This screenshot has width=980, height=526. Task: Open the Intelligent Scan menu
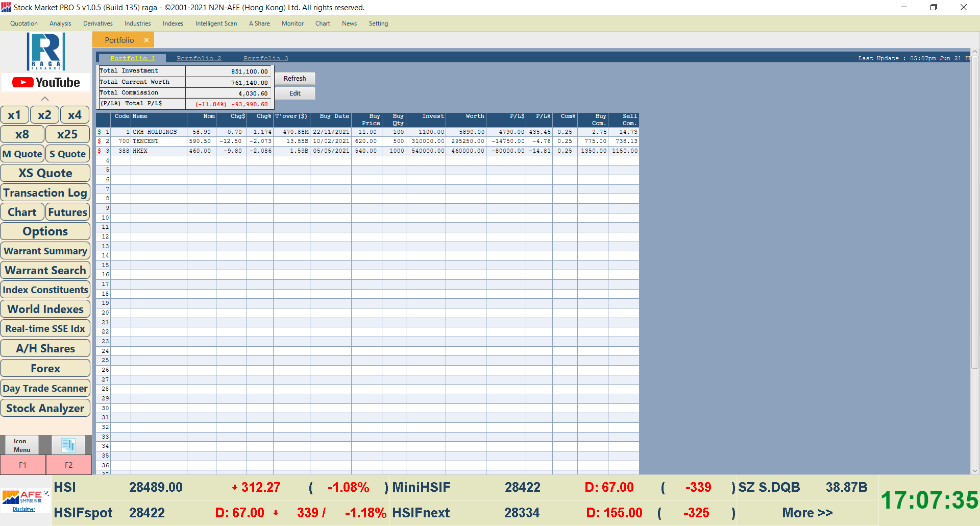point(216,23)
